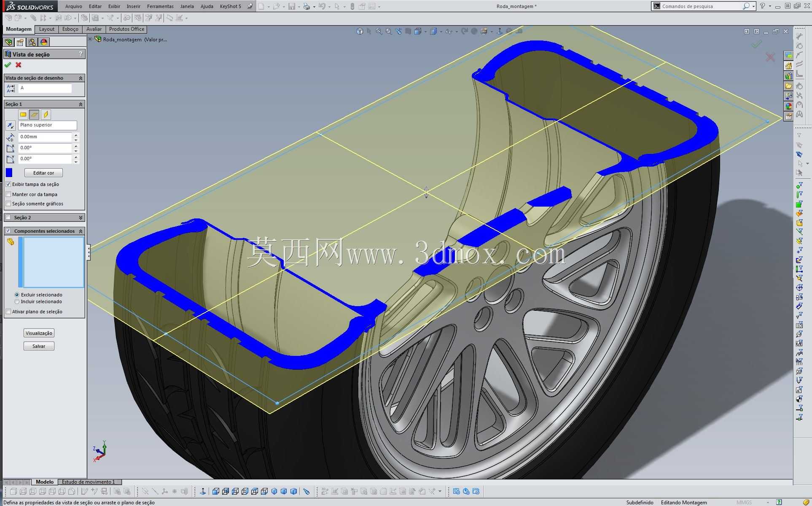812x506 pixels.
Task: Click the New document icon
Action: (261, 6)
